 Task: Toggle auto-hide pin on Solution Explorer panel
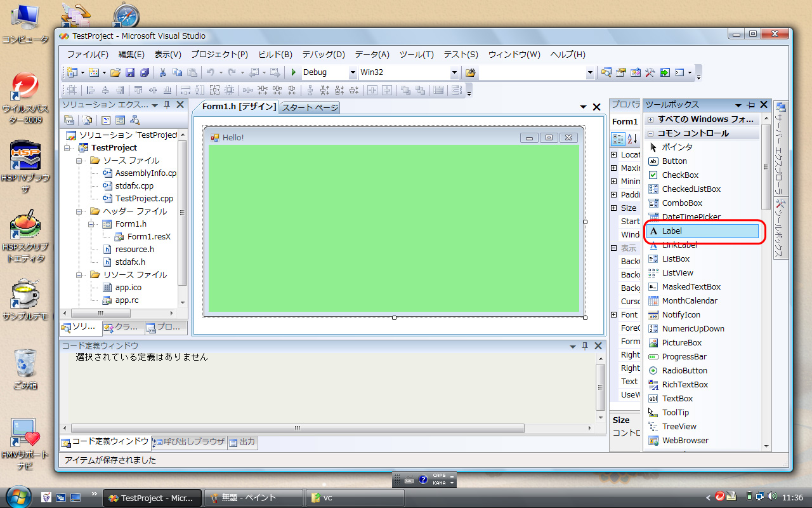(167, 105)
